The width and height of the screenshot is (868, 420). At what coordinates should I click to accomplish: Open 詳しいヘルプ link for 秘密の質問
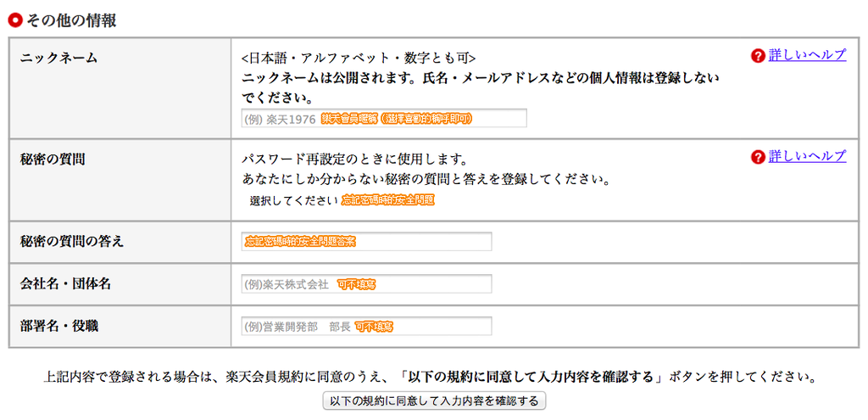(807, 156)
